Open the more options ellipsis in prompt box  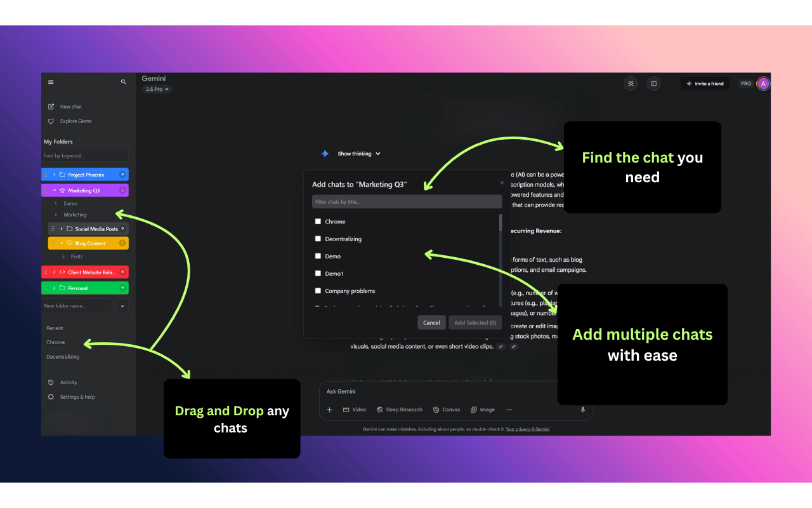click(x=509, y=410)
